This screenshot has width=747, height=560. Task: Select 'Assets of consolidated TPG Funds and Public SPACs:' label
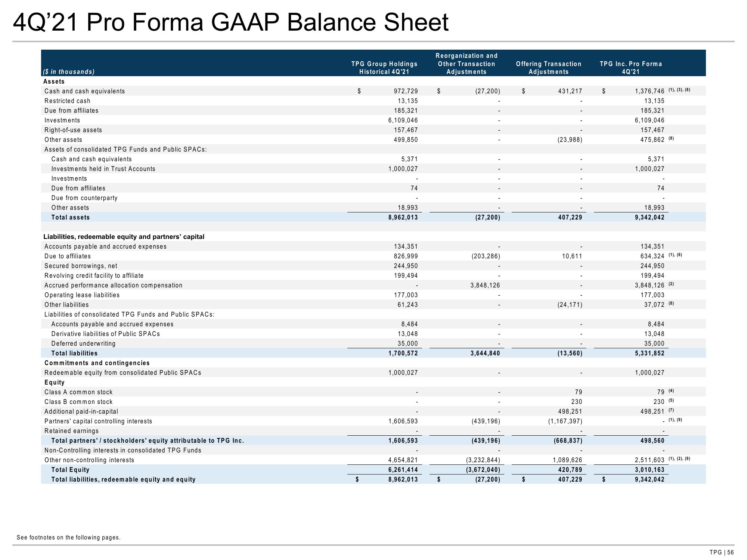[125, 149]
